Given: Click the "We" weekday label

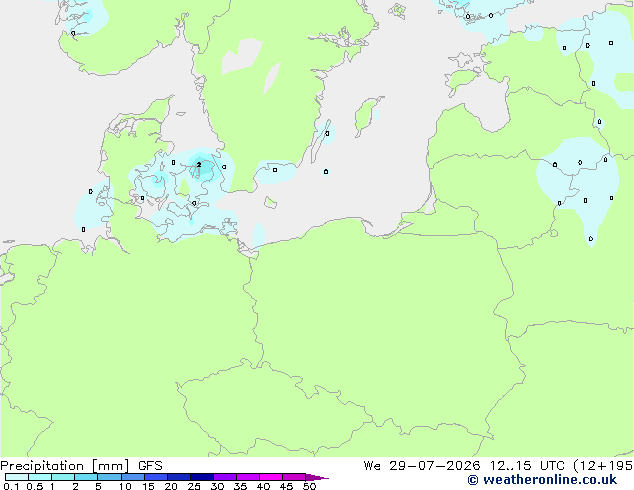Looking at the screenshot, I should 372,466.
